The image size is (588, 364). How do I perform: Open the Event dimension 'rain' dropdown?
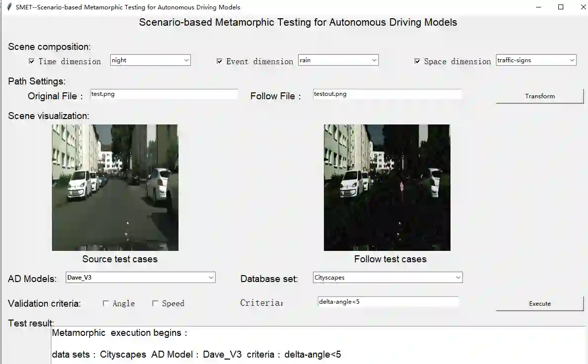coord(338,60)
